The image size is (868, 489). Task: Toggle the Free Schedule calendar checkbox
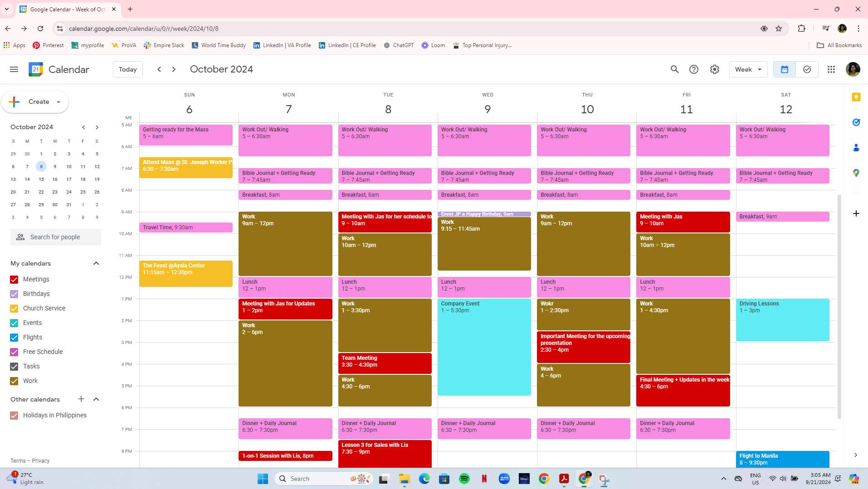coord(14,352)
